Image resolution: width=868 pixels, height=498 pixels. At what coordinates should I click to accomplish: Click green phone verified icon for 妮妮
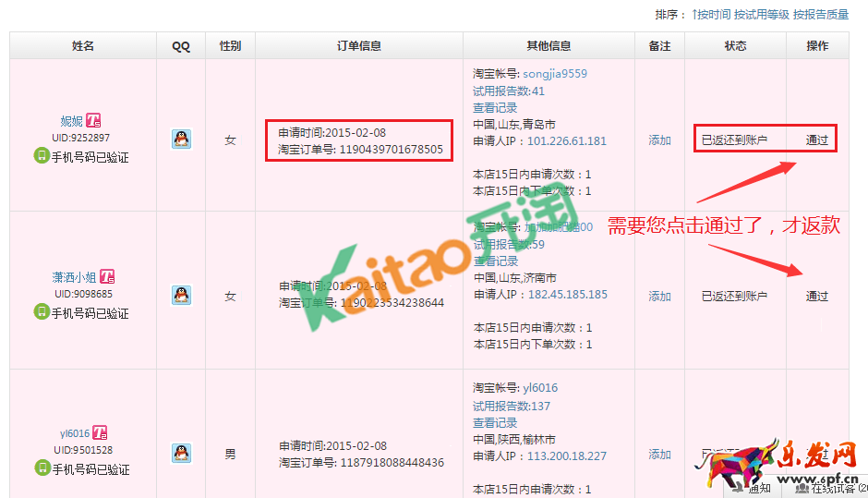pos(42,157)
